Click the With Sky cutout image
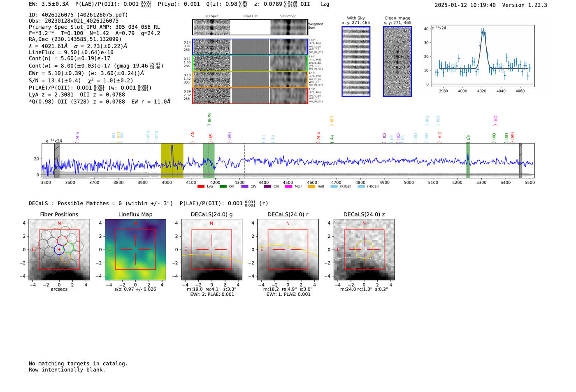The height and width of the screenshot is (392, 576). pos(356,61)
